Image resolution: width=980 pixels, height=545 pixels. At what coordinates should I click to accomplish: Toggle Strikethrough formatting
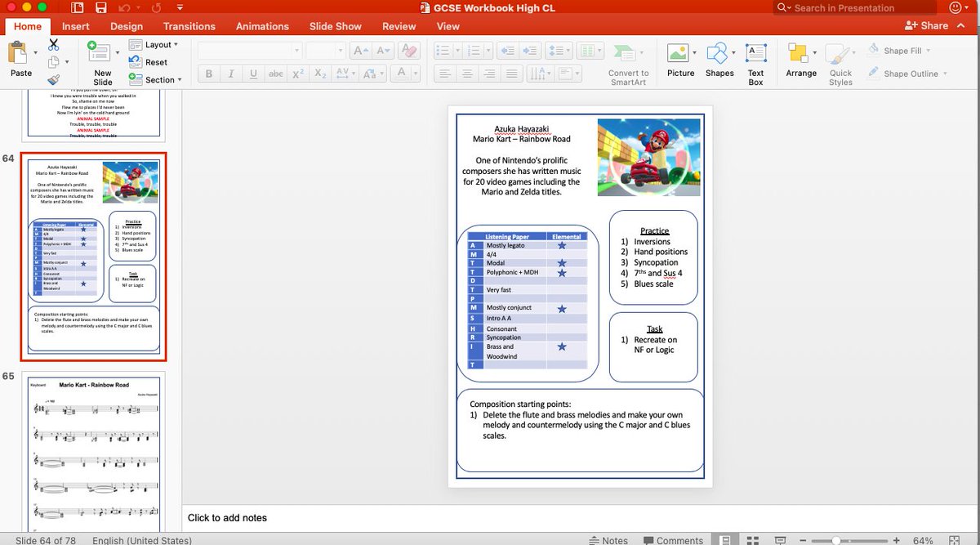click(x=276, y=74)
